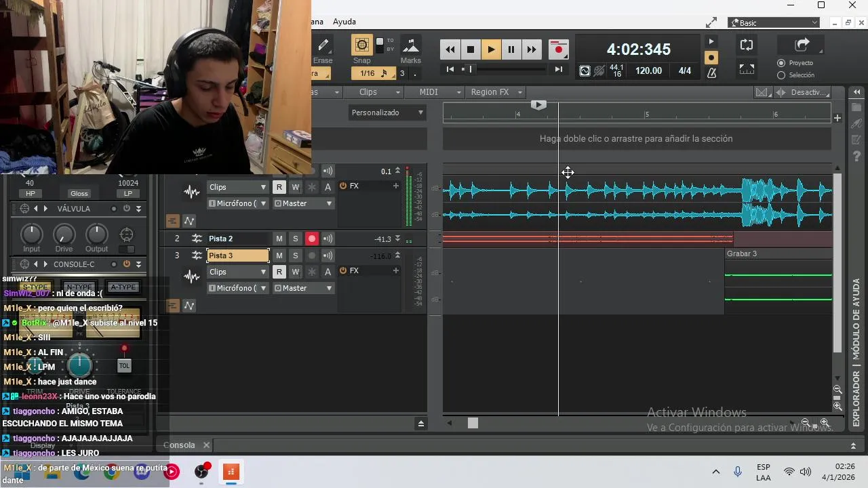Click the Play button
The width and height of the screenshot is (868, 488).
pos(491,49)
